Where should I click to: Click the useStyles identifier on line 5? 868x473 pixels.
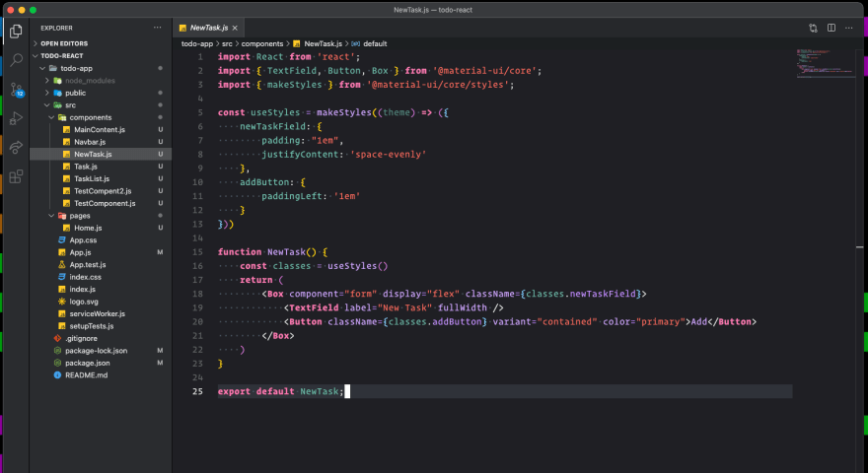point(275,112)
